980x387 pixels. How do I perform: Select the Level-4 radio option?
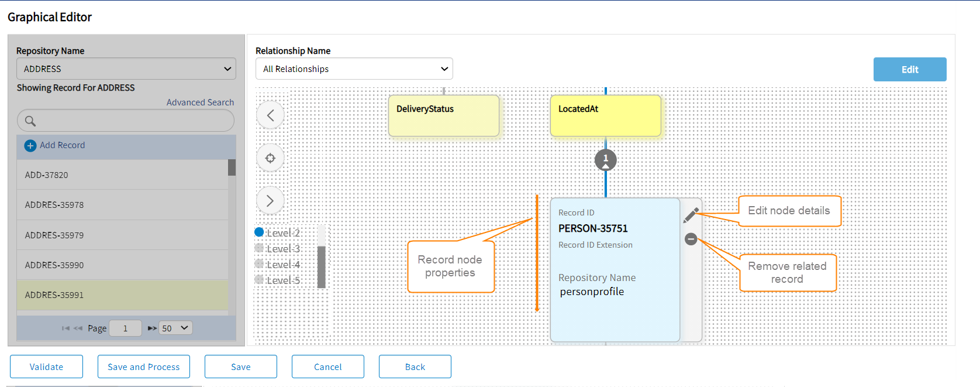pyautogui.click(x=260, y=264)
